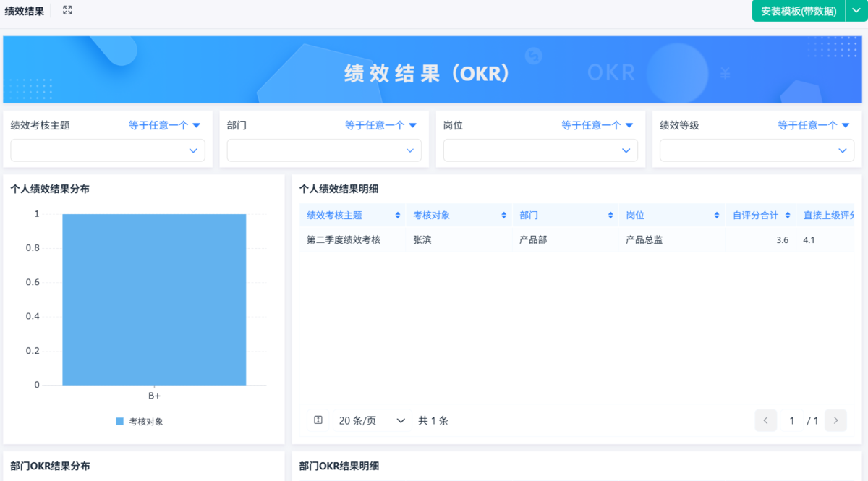
Task: Click the fullscreen expand icon beside 绩效结果
Action: pos(67,10)
